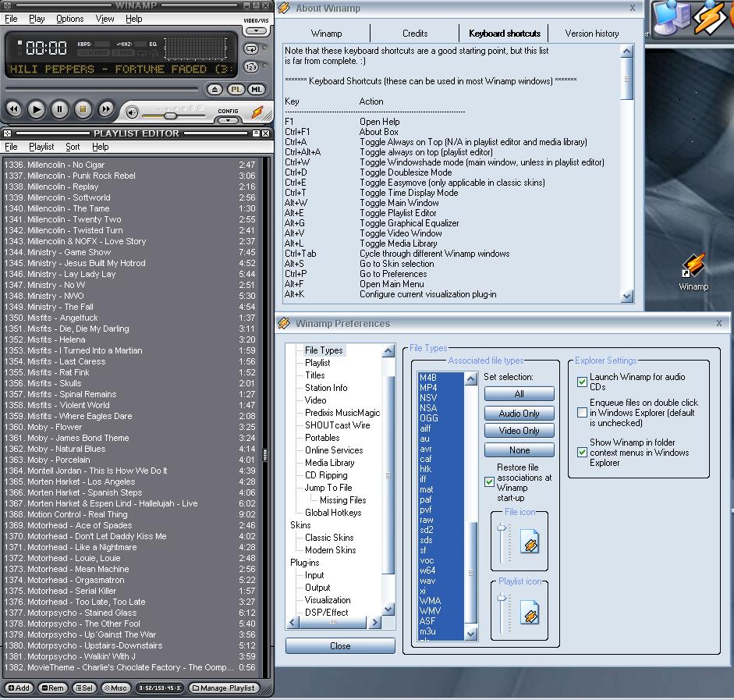Click the playlist editor title bar menu icon
This screenshot has width=734, height=700.
tap(8, 133)
